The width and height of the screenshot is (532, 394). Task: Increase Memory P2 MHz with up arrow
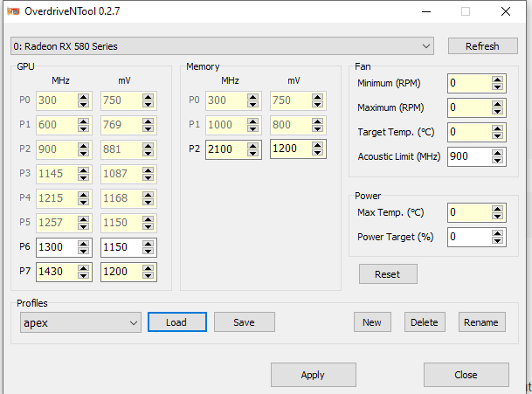pyautogui.click(x=252, y=146)
